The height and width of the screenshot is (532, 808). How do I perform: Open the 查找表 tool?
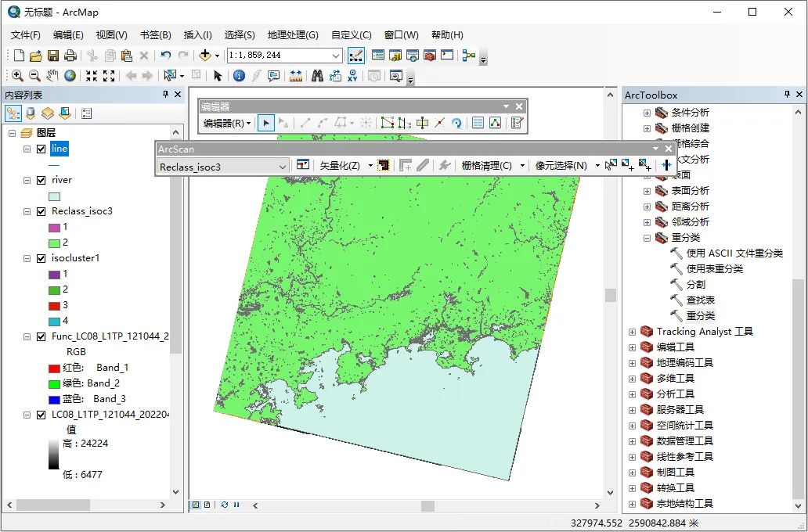coord(700,300)
